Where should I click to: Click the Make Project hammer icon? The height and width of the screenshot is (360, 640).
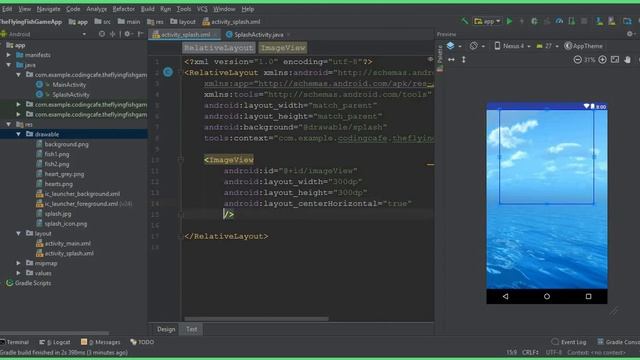pyautogui.click(x=464, y=21)
